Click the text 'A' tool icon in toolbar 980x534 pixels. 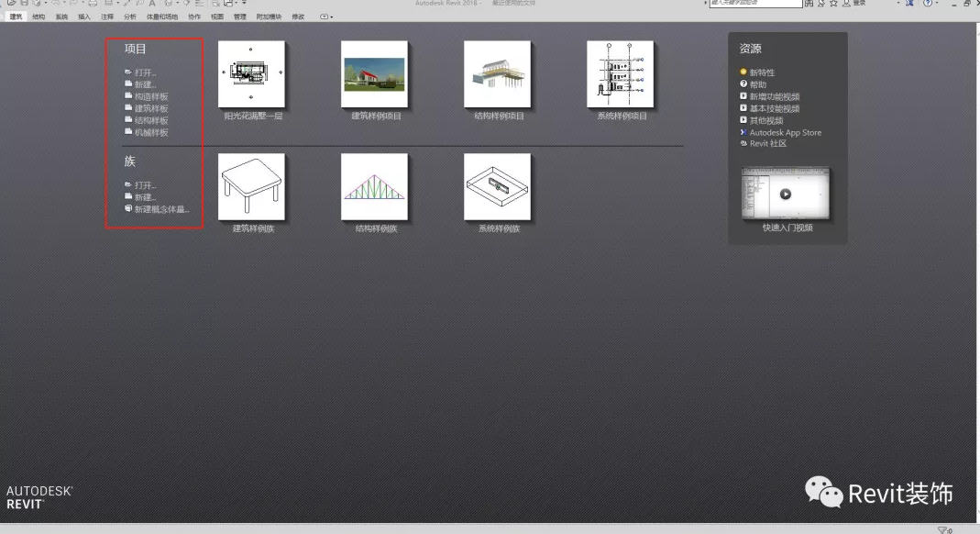(152, 4)
